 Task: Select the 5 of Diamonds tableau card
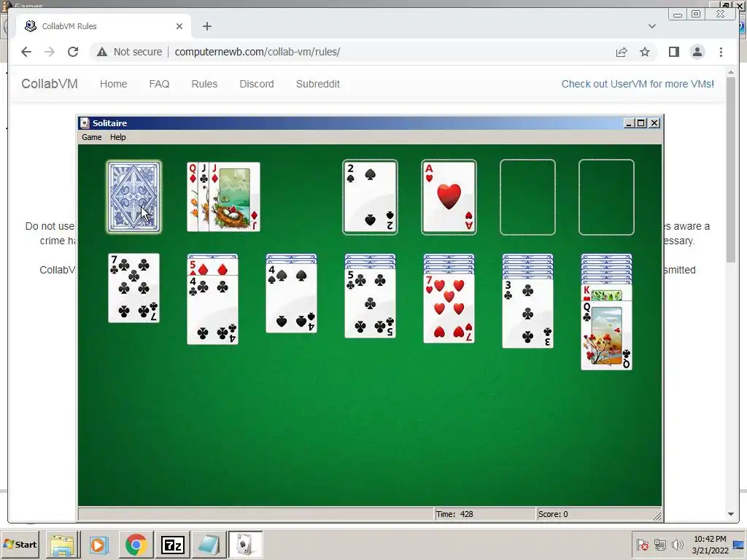[x=212, y=267]
